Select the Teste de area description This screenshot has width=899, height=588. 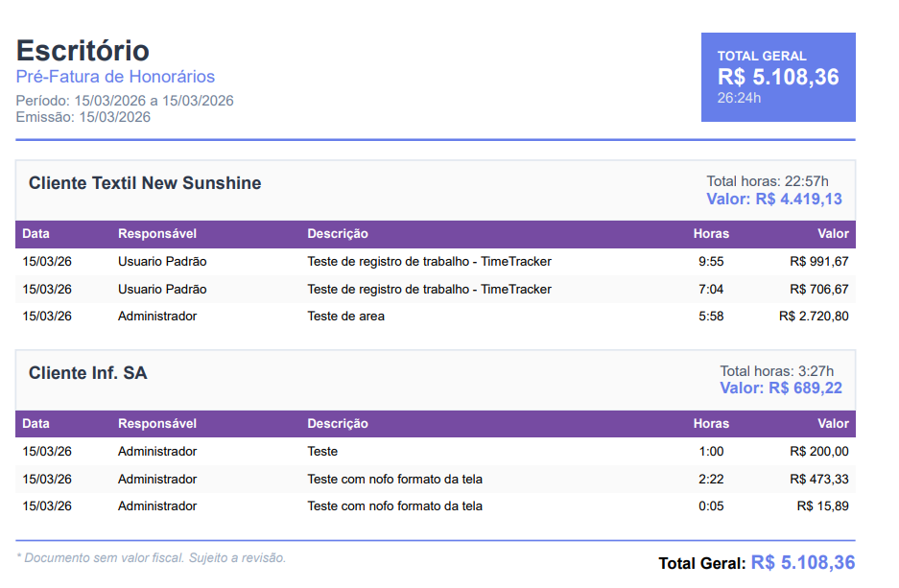click(x=345, y=316)
